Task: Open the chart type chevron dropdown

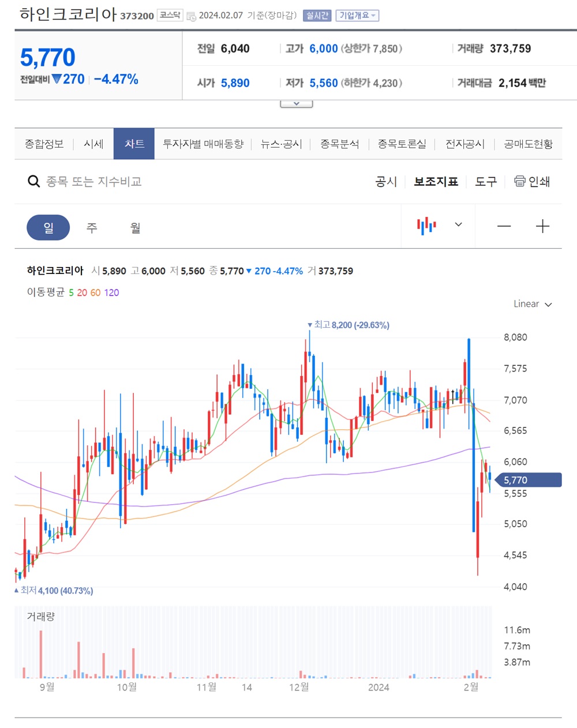Action: coord(458,226)
